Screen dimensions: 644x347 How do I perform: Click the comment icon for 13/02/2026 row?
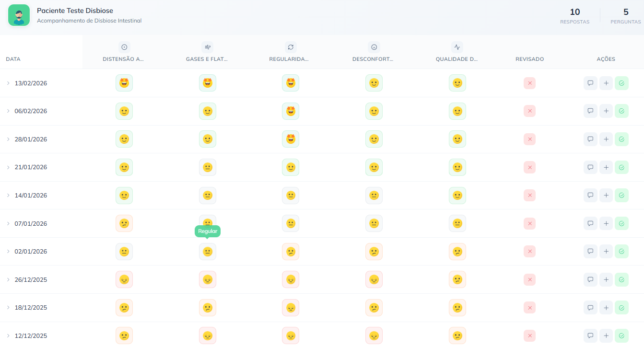(x=590, y=83)
